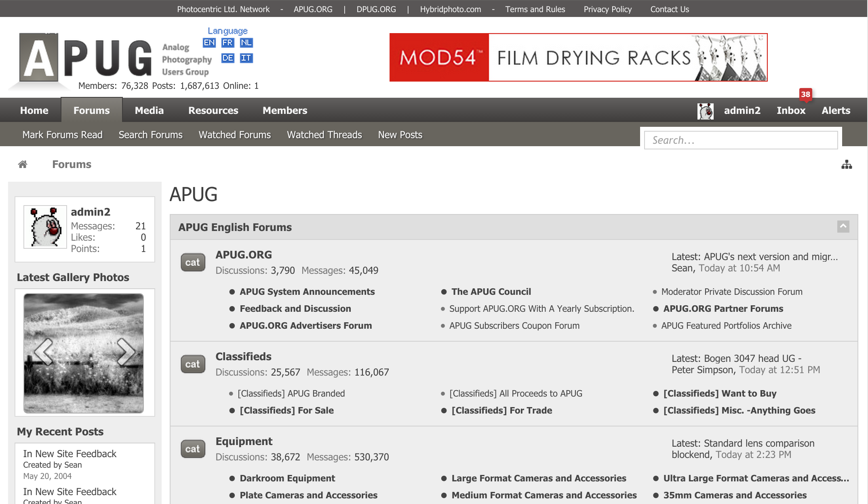The image size is (868, 504).
Task: Open Darkroom Equipment subforum
Action: pos(287,478)
